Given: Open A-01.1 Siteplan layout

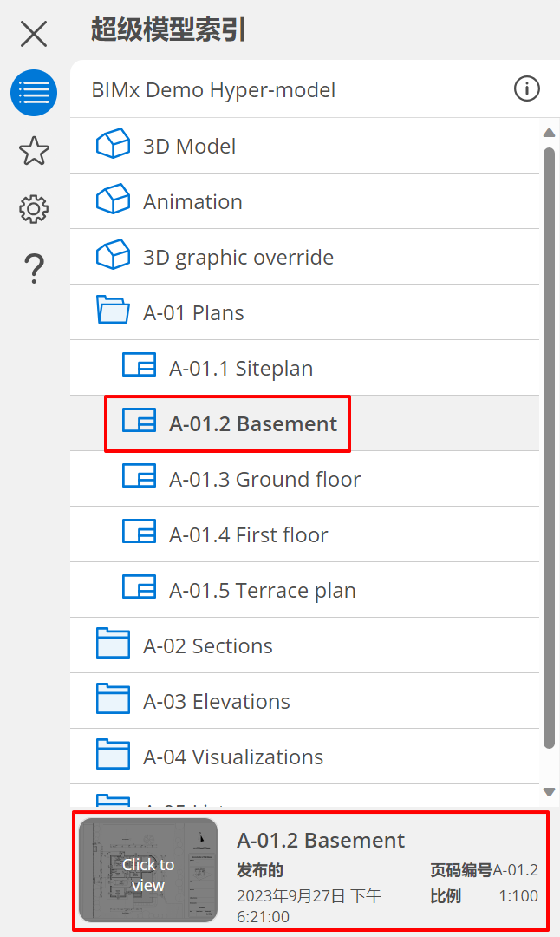Looking at the screenshot, I should (240, 368).
